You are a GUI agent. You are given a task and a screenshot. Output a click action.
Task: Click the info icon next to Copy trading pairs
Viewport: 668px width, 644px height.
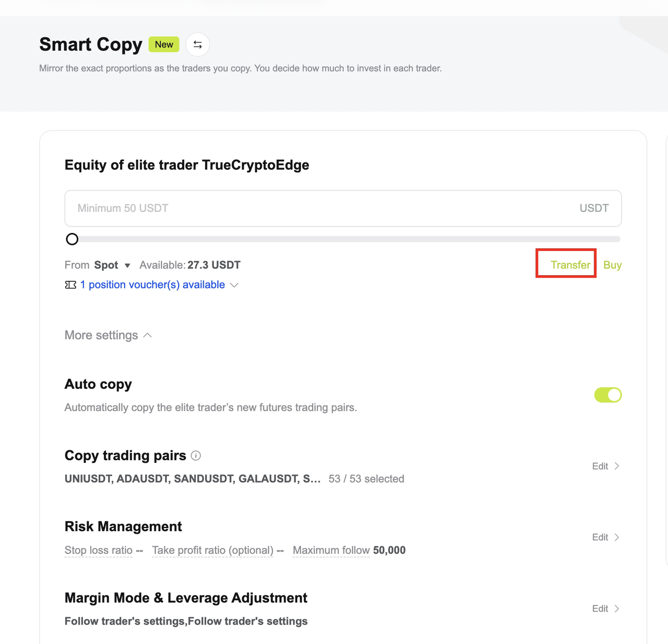(196, 456)
